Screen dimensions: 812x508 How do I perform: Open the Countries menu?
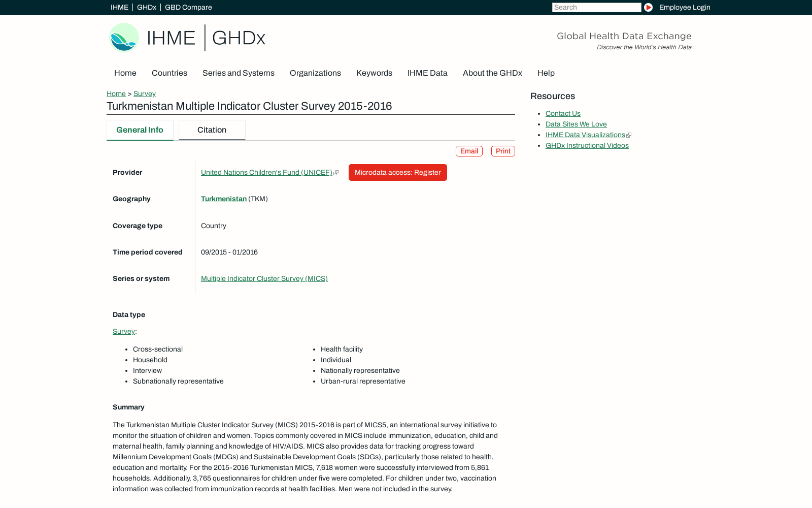click(x=170, y=73)
